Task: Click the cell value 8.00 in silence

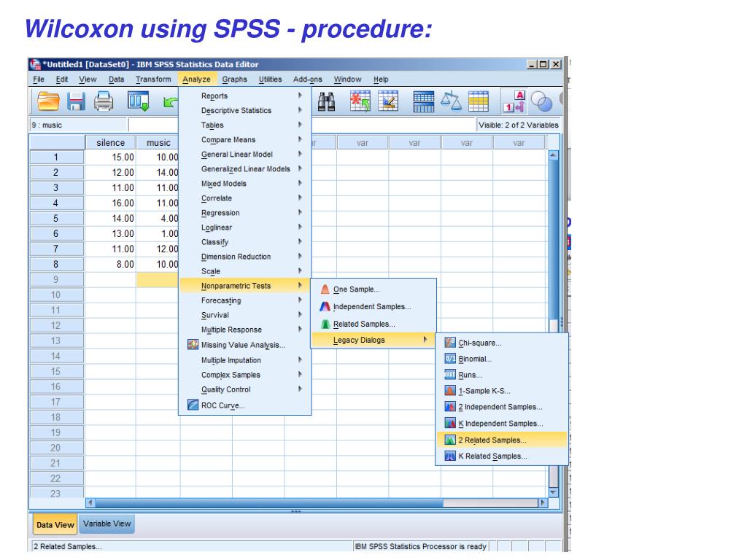Action: 111,264
